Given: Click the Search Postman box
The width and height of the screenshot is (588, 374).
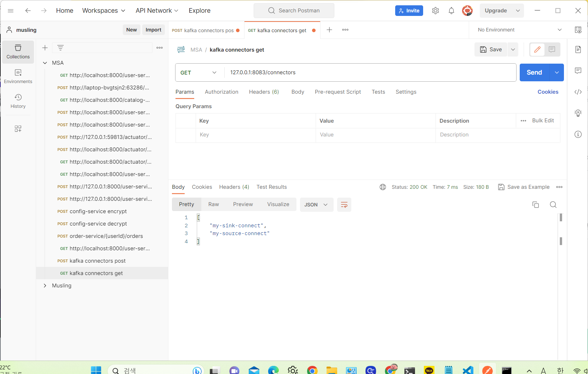Looking at the screenshot, I should pos(294,11).
